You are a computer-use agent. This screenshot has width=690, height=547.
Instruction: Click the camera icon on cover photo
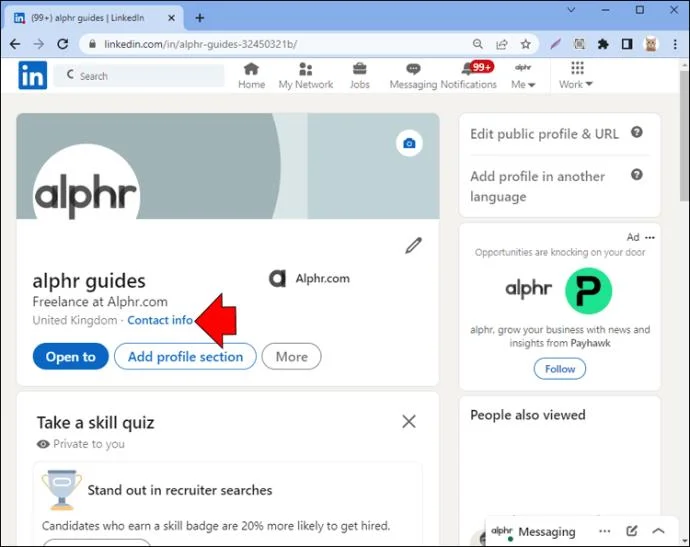tap(409, 143)
